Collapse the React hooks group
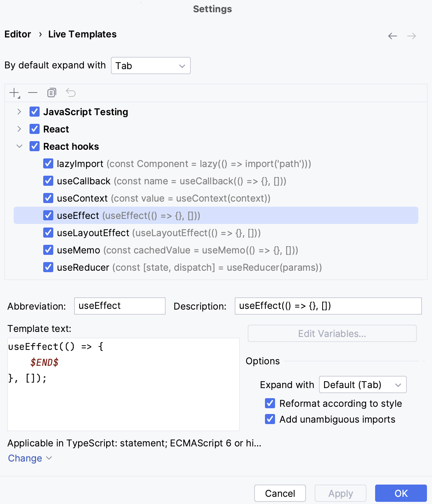The image size is (432, 504). point(19,146)
